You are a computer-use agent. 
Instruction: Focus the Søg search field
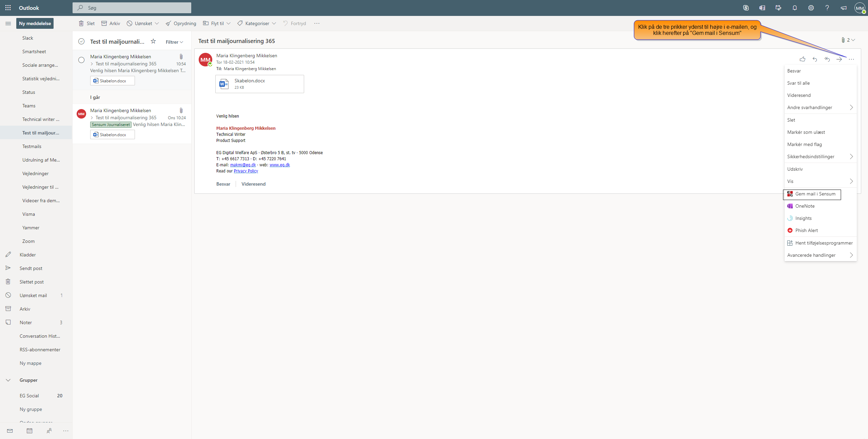pos(132,8)
